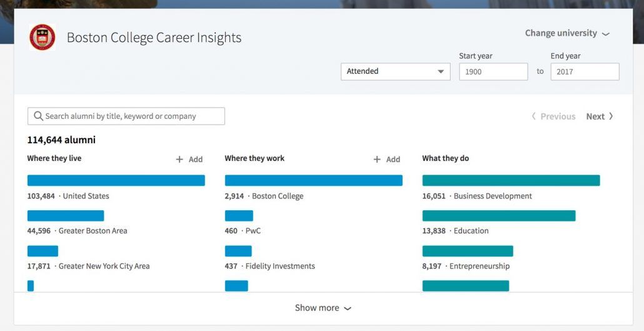
Task: Go to Next page of insights
Action: click(600, 116)
